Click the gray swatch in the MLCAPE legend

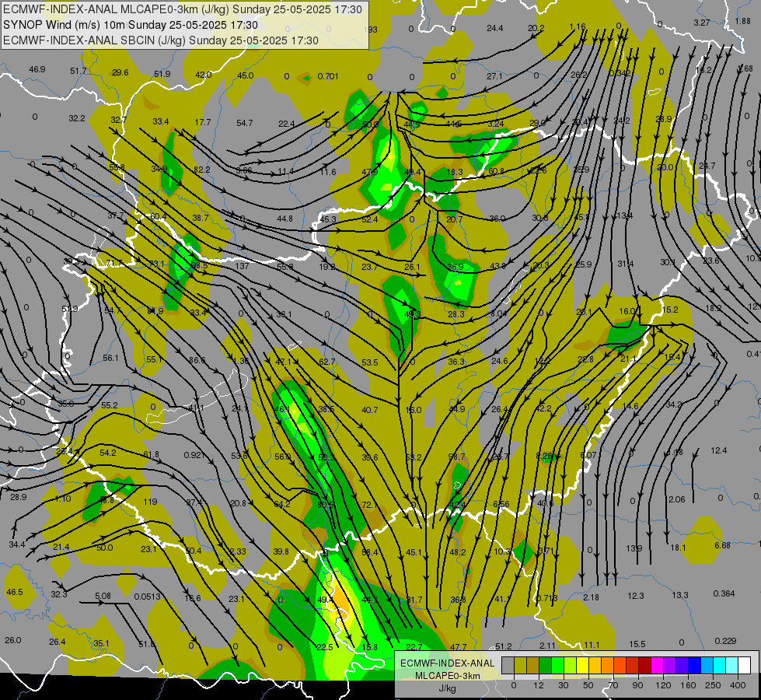508,665
